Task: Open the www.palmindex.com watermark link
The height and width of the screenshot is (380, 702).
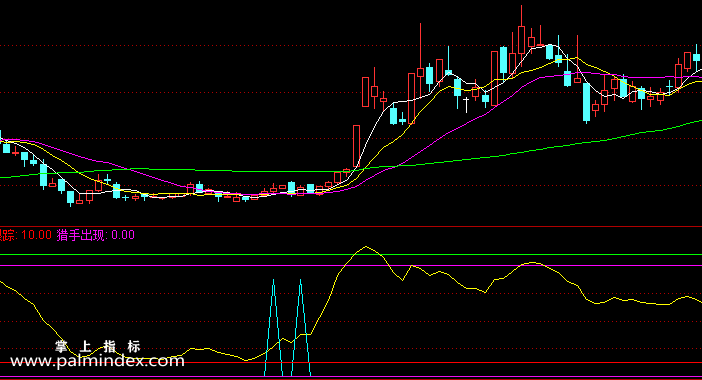Action: tap(97, 361)
